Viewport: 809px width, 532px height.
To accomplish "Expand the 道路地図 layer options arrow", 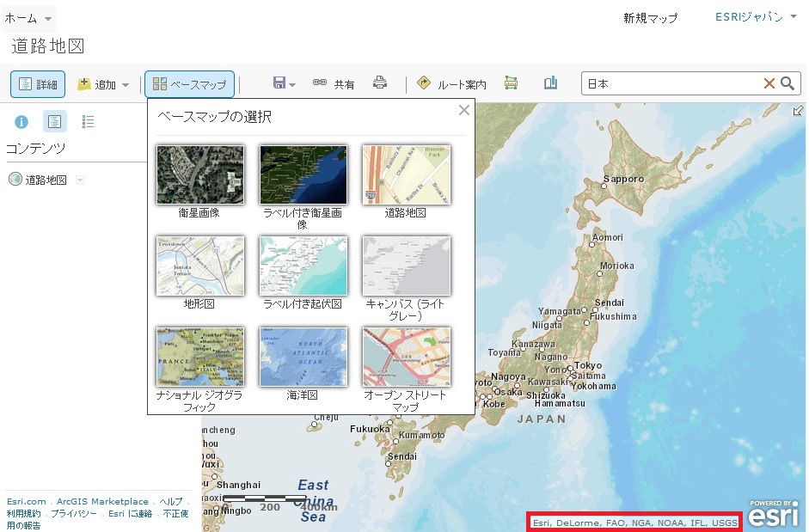I will [80, 180].
